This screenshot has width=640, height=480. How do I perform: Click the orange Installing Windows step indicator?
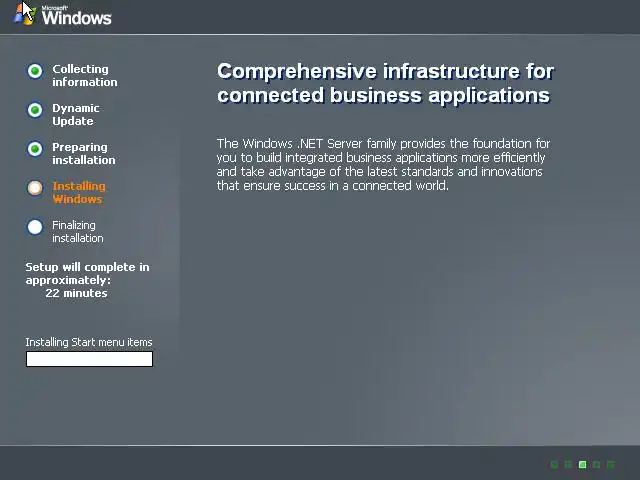[35, 188]
